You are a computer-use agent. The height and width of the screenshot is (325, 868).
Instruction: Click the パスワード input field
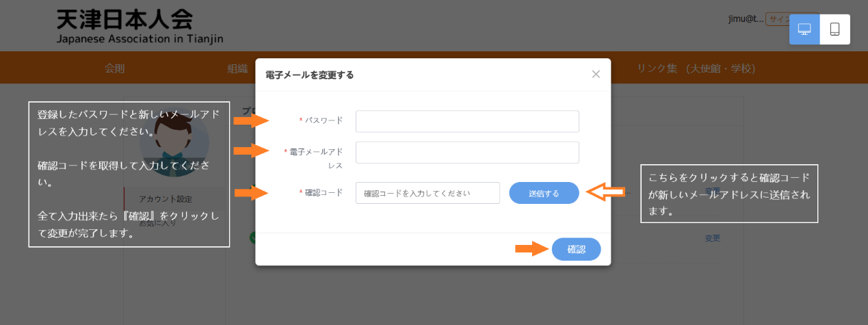tap(467, 121)
